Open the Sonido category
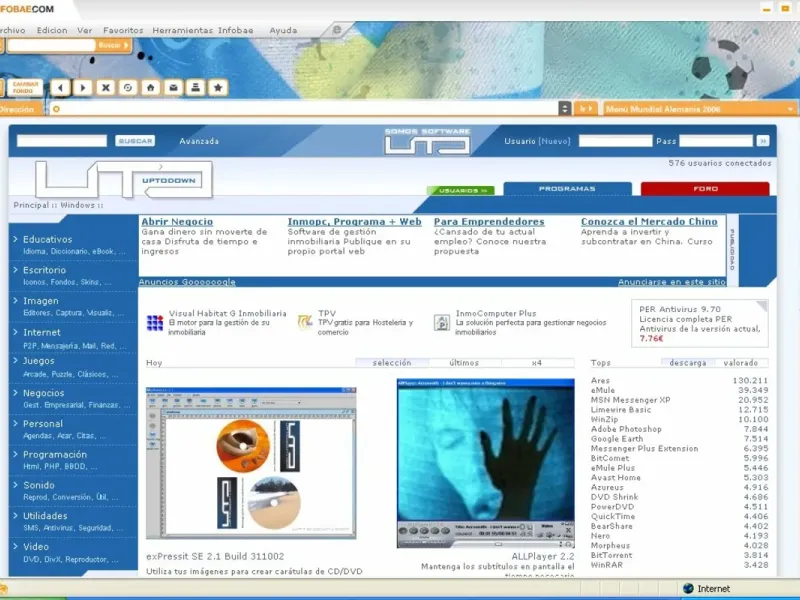This screenshot has height=600, width=800. [38, 485]
